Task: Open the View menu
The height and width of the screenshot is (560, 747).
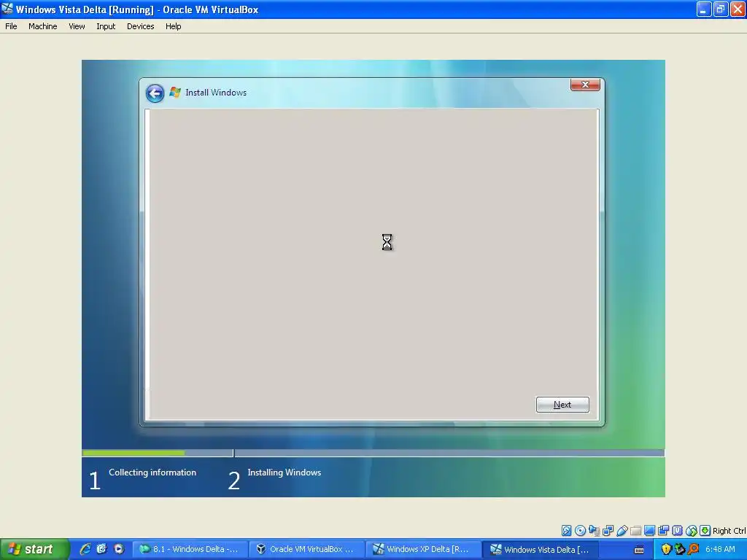Action: point(77,26)
